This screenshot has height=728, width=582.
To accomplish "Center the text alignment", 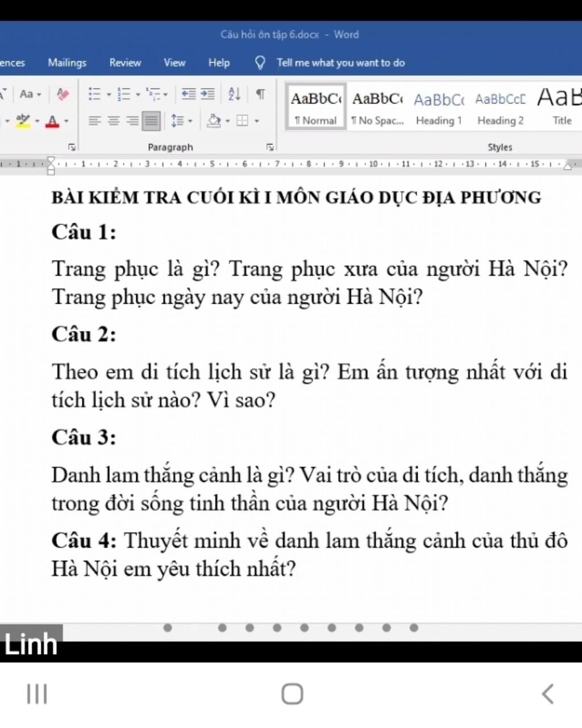I will coord(114,121).
